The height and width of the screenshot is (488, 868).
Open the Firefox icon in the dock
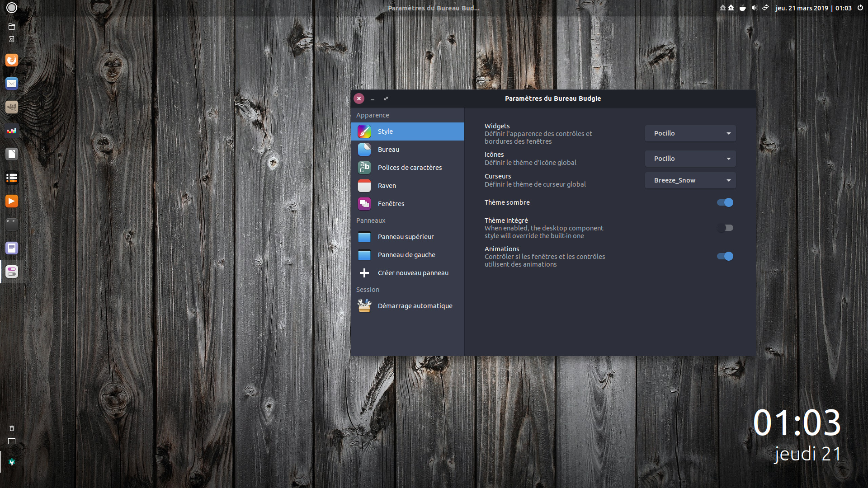tap(12, 60)
